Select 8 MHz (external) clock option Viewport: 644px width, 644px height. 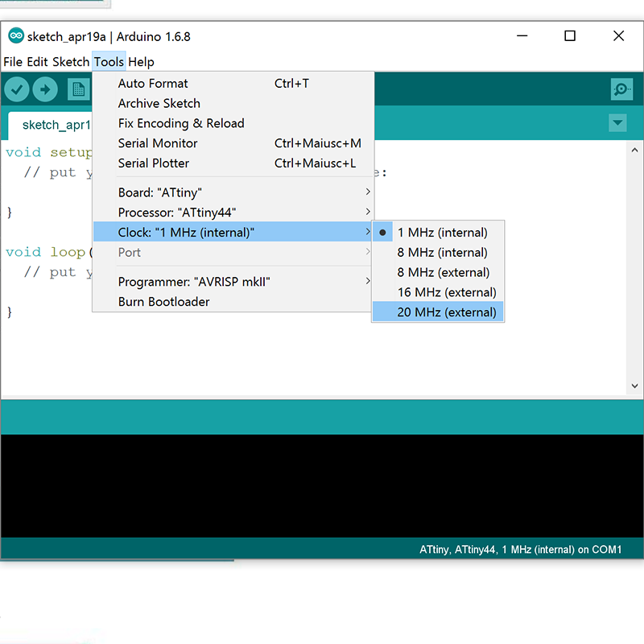pyautogui.click(x=438, y=272)
